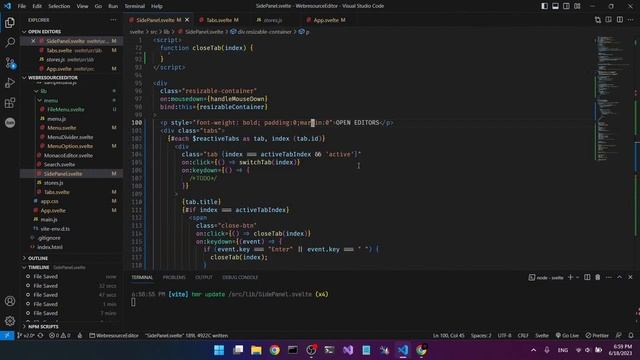The height and width of the screenshot is (360, 640).
Task: Open the Accounts menu icon
Action: (x=10, y=301)
